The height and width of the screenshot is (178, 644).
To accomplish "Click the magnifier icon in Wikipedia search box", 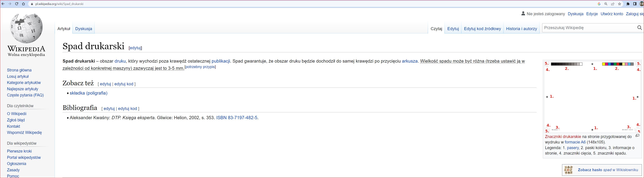I will point(639,28).
